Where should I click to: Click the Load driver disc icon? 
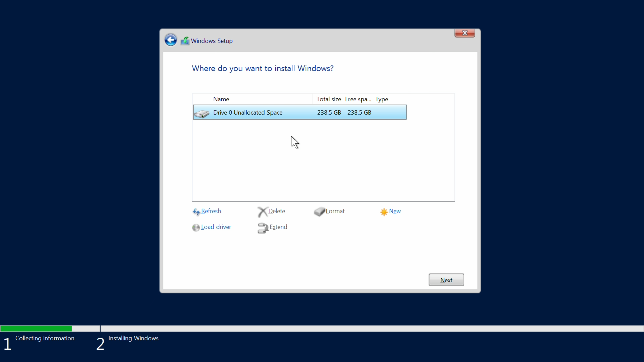click(x=196, y=228)
